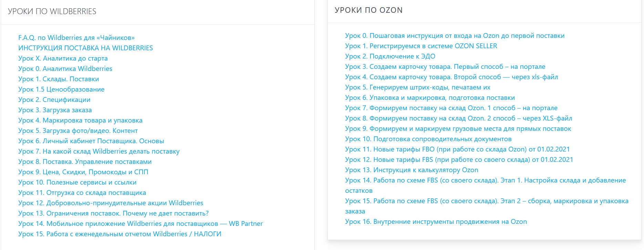Open Урок 13. Ограничения поставок lesson
This screenshot has height=250, width=644.
(113, 213)
